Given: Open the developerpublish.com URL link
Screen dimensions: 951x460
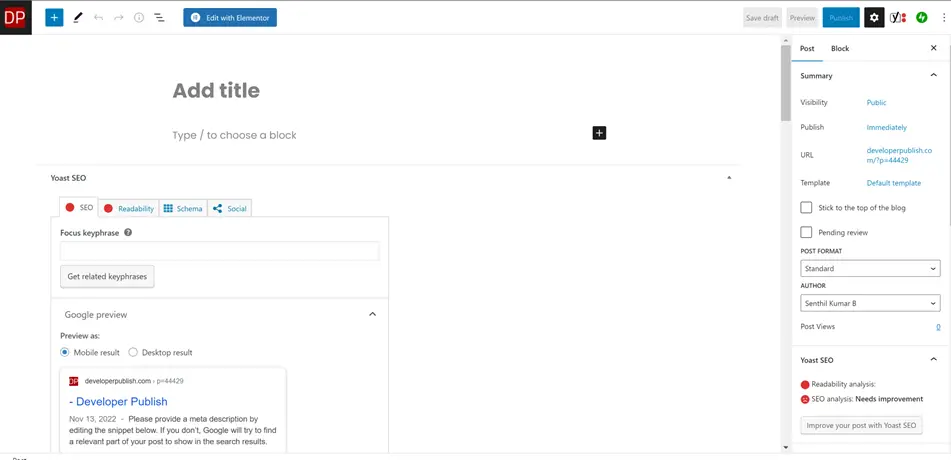Looking at the screenshot, I should coord(899,155).
